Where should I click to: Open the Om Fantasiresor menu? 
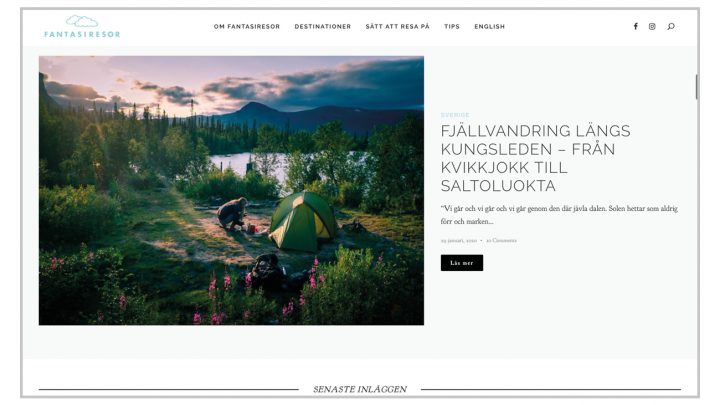point(247,27)
